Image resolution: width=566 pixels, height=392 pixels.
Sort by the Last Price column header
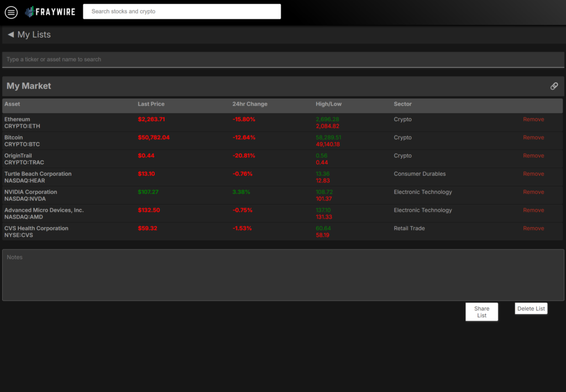[x=151, y=104]
